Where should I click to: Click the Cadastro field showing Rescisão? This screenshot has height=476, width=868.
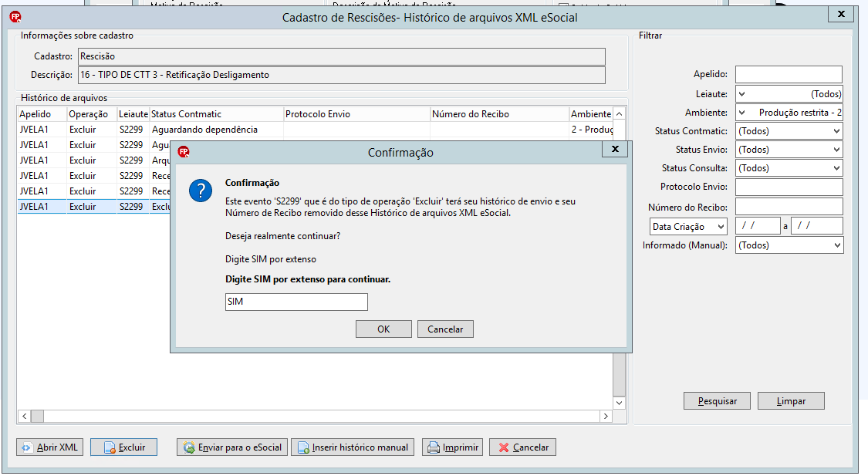[x=342, y=56]
